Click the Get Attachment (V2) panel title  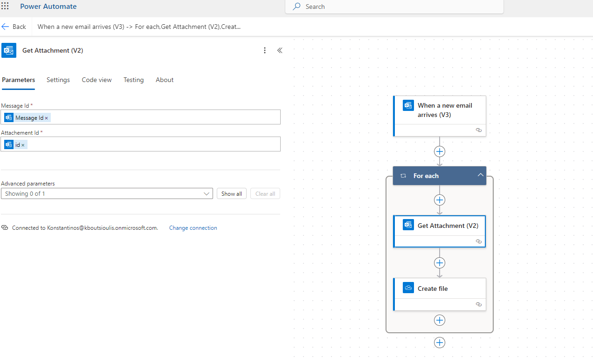pyautogui.click(x=53, y=50)
